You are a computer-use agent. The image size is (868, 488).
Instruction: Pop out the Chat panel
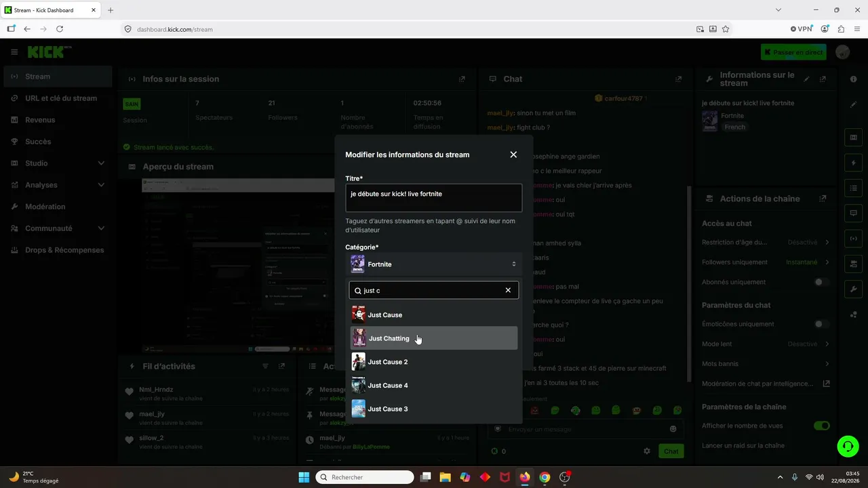[678, 79]
